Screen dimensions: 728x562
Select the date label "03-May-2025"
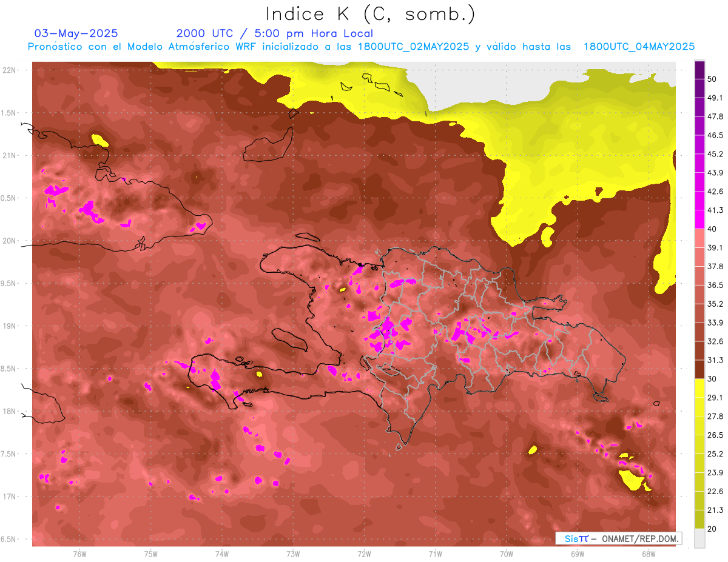(76, 33)
